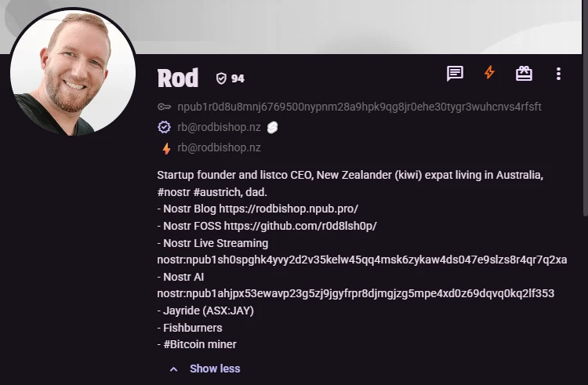
Task: Open the three-dot more options menu
Action: click(558, 74)
